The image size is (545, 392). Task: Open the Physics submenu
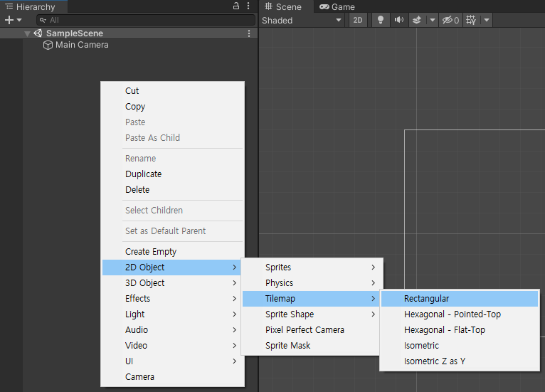click(x=312, y=283)
